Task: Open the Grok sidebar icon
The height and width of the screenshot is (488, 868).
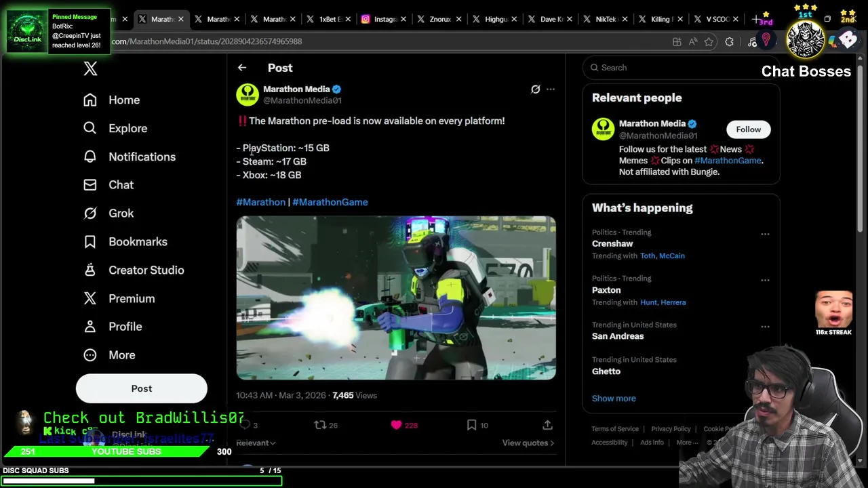Action: click(90, 213)
